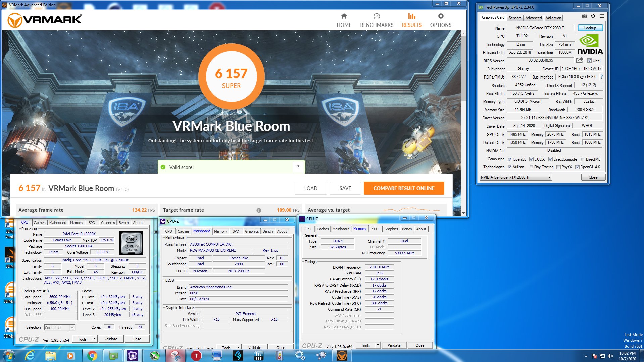The image size is (644, 362).
Task: Open Advanced tab in GPU-Z
Action: tap(533, 18)
